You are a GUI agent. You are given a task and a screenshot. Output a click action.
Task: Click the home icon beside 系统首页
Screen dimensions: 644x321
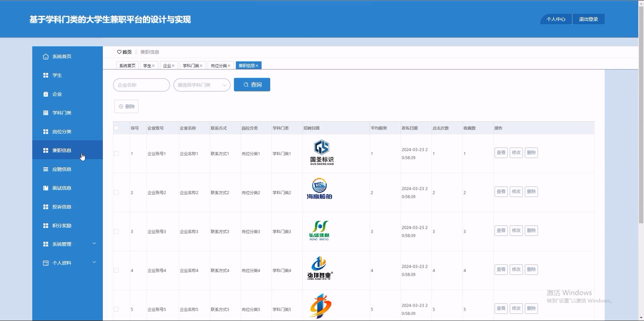(46, 57)
